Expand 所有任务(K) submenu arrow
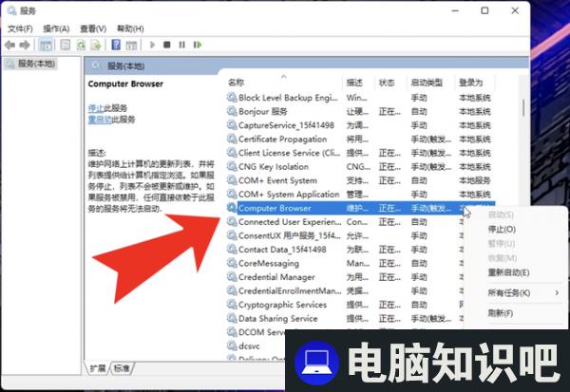The height and width of the screenshot is (392, 570). pos(557,293)
